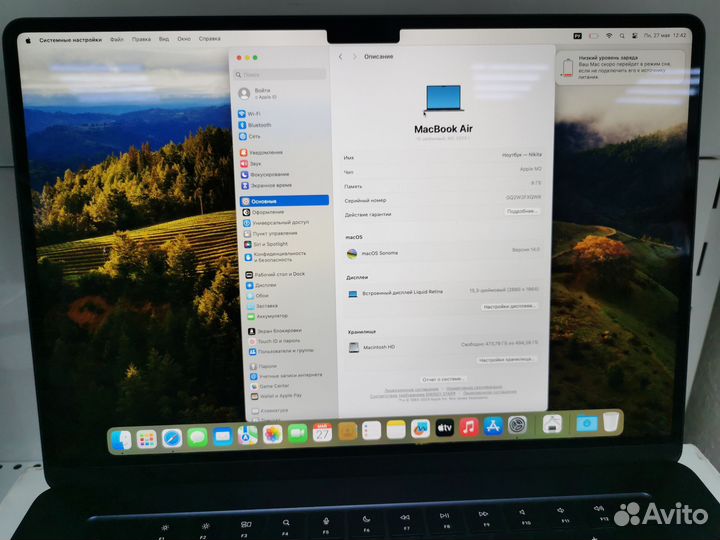Image resolution: width=720 pixels, height=540 pixels.
Task: Click battery icon in menu bar
Action: (x=594, y=35)
